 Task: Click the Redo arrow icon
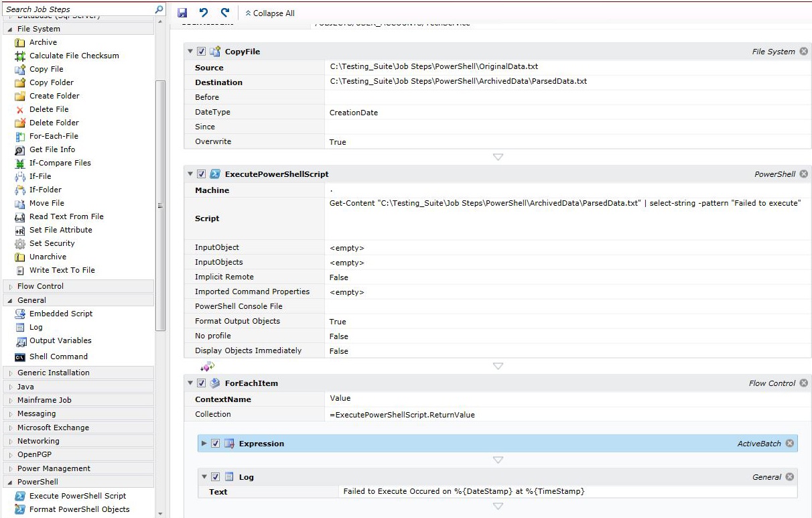pos(225,13)
